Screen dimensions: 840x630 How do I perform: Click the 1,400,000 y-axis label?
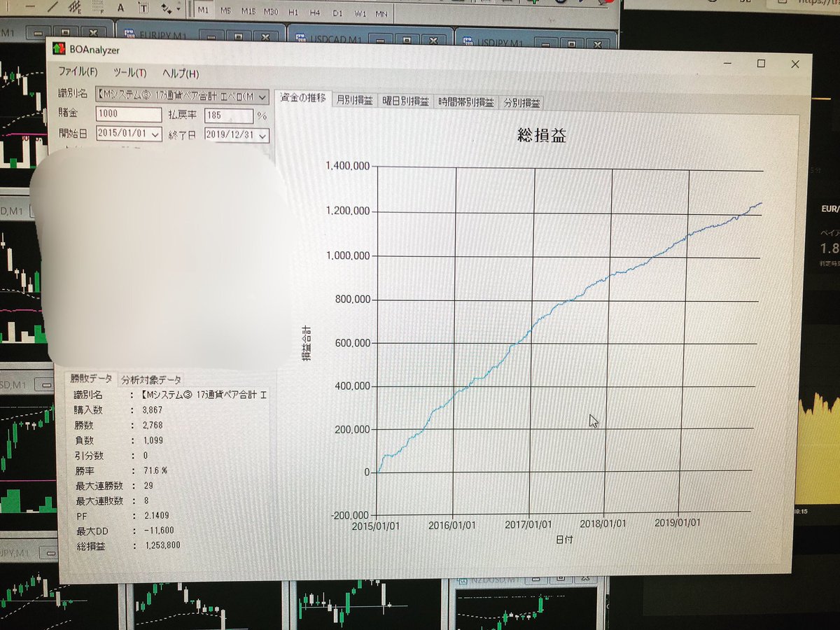coord(349,166)
